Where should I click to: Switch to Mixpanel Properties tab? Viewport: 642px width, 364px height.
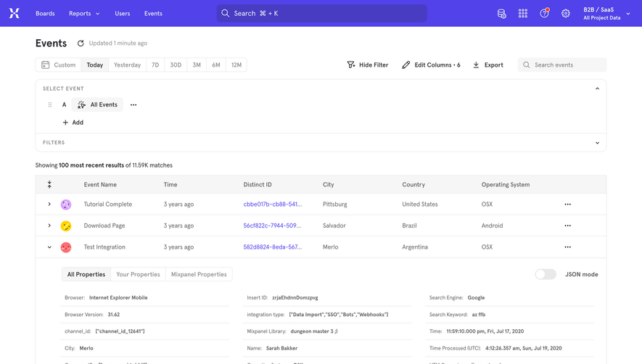(x=199, y=274)
